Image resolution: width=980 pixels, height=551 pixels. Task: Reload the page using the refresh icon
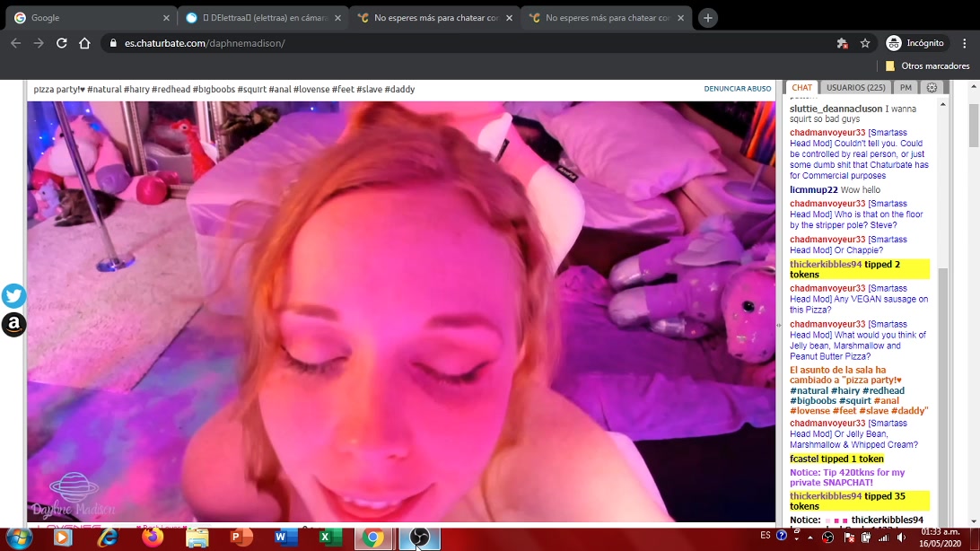(61, 43)
